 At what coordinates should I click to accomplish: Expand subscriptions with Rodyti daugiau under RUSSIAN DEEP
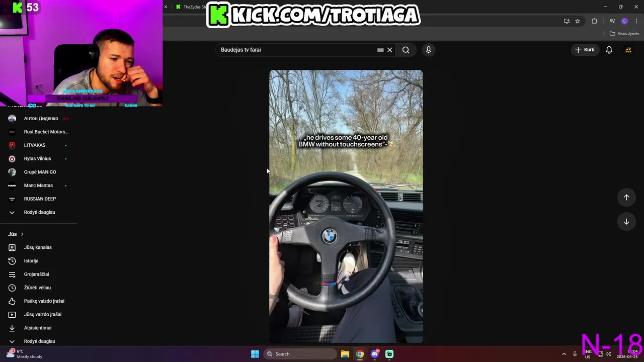(x=39, y=212)
